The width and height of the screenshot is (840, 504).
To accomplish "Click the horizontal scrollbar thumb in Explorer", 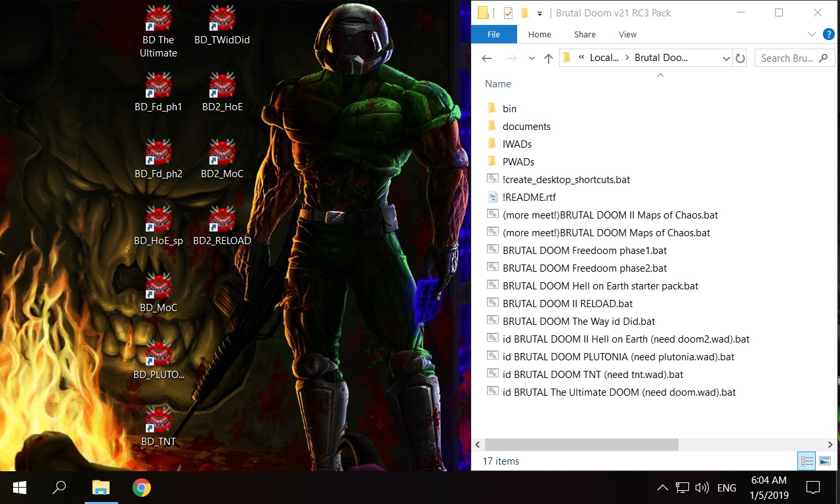I will (581, 444).
